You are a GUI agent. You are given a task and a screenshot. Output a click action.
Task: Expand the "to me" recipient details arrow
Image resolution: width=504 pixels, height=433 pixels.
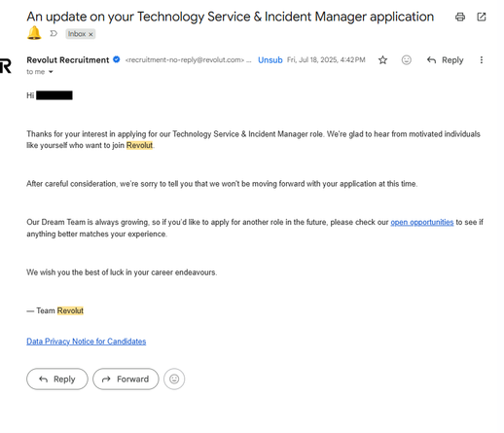51,72
